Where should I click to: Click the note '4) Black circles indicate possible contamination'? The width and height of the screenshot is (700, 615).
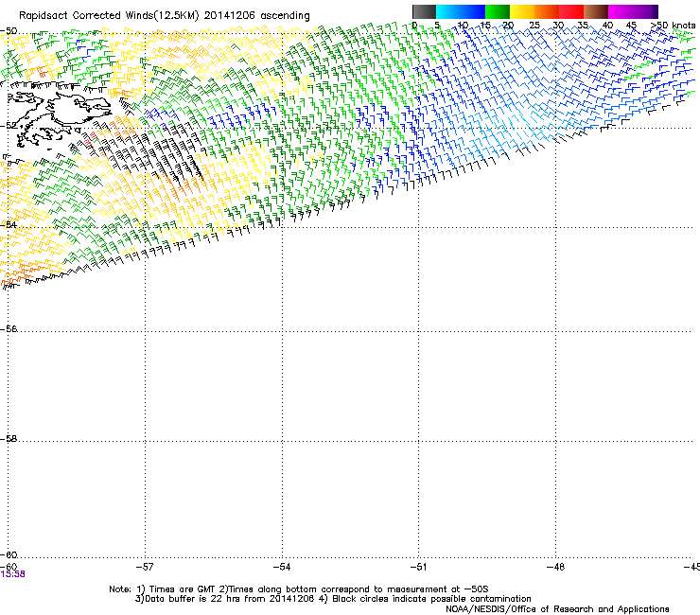click(x=425, y=599)
